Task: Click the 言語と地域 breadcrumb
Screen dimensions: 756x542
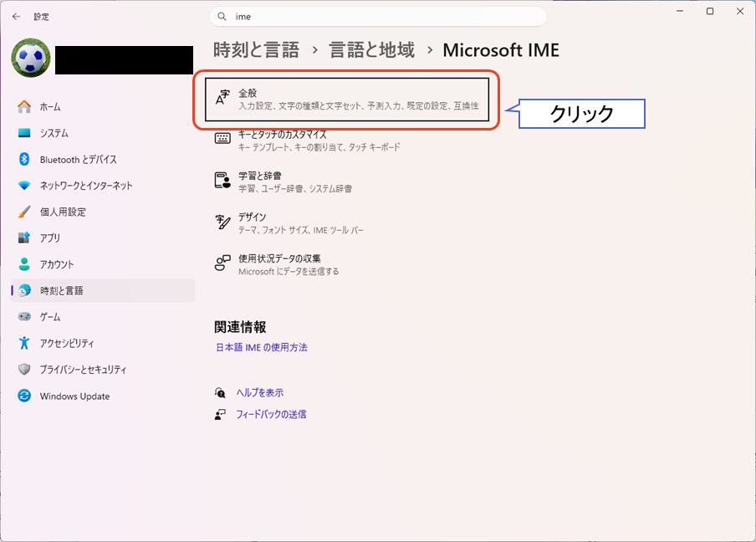Action: pos(372,50)
